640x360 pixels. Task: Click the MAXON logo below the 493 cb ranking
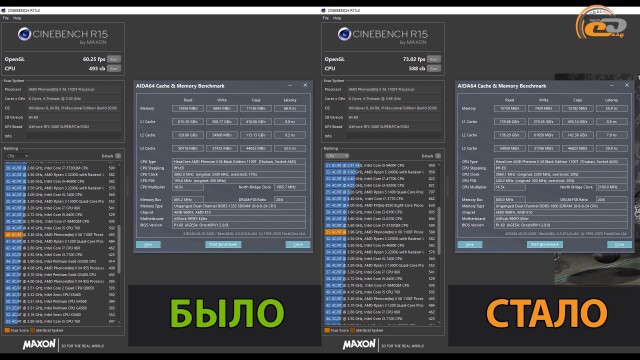pos(39,345)
